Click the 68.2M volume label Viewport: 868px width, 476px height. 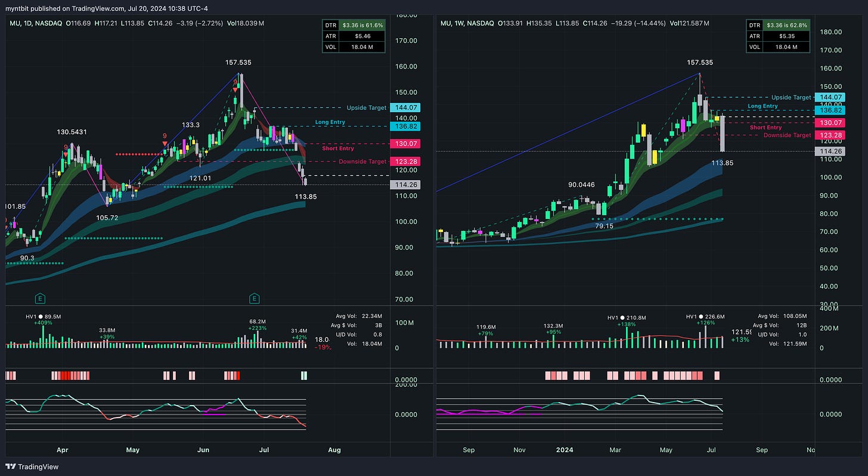258,321
